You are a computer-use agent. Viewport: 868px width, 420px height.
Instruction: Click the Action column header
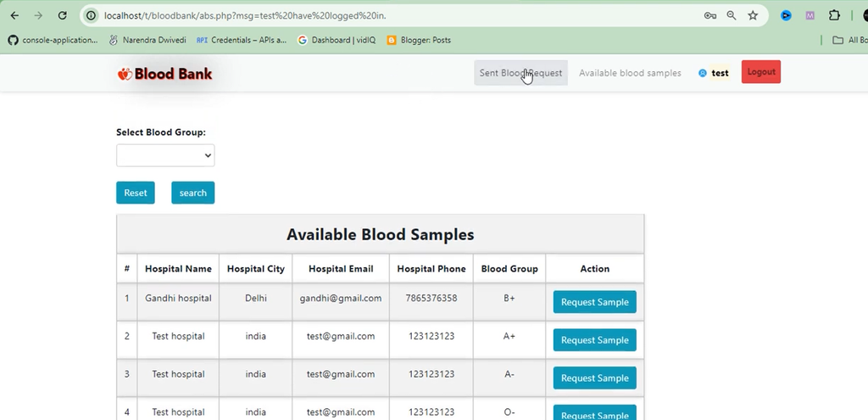pos(594,269)
